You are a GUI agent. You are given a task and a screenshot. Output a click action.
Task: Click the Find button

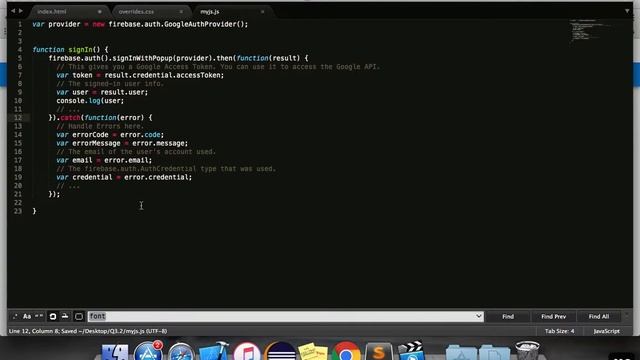[x=508, y=316]
